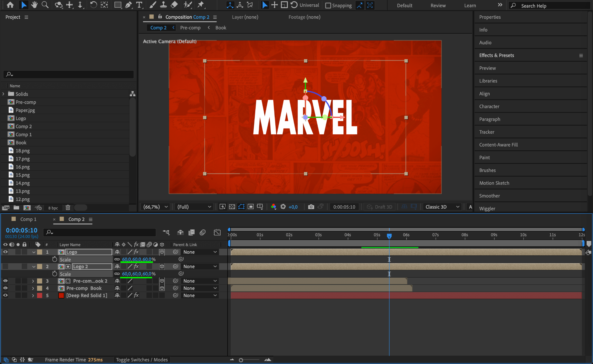Delete selected item with trash icon
This screenshot has height=364, width=593.
pos(68,208)
